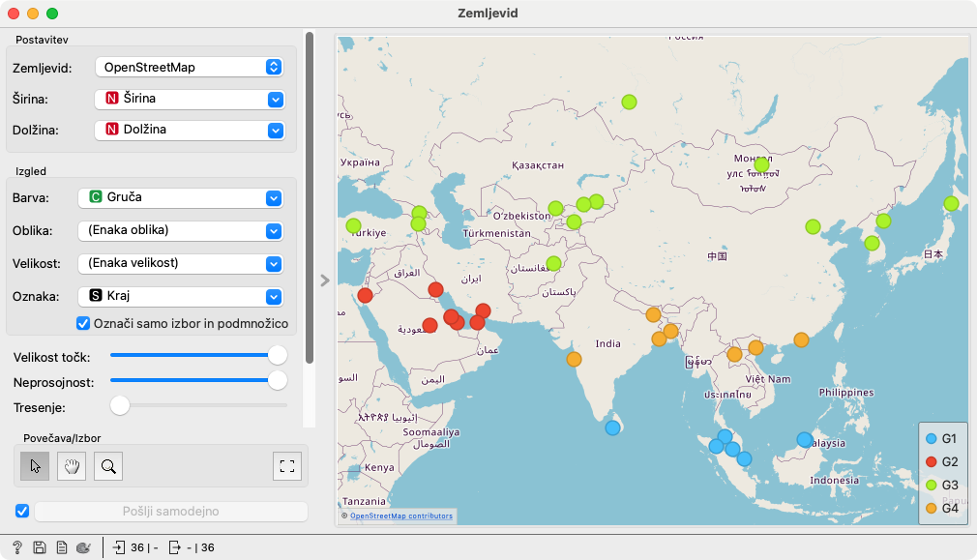Click the Neprosojnost slider handle
The image size is (977, 560).
click(277, 381)
